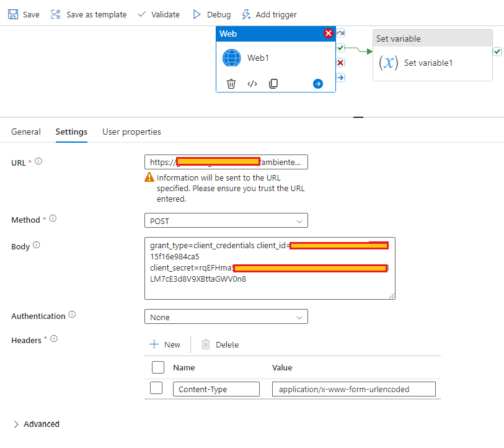Image resolution: width=504 pixels, height=448 pixels.
Task: Click Add trigger button
Action: click(269, 14)
